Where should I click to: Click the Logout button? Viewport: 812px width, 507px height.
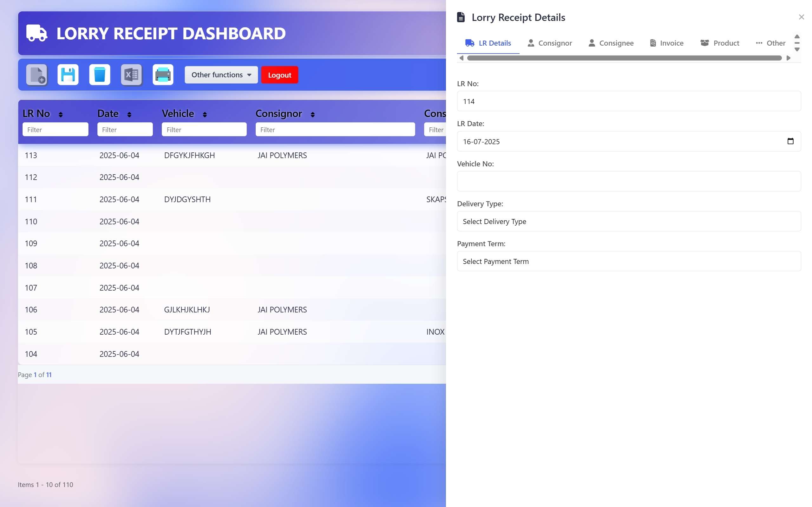click(279, 74)
